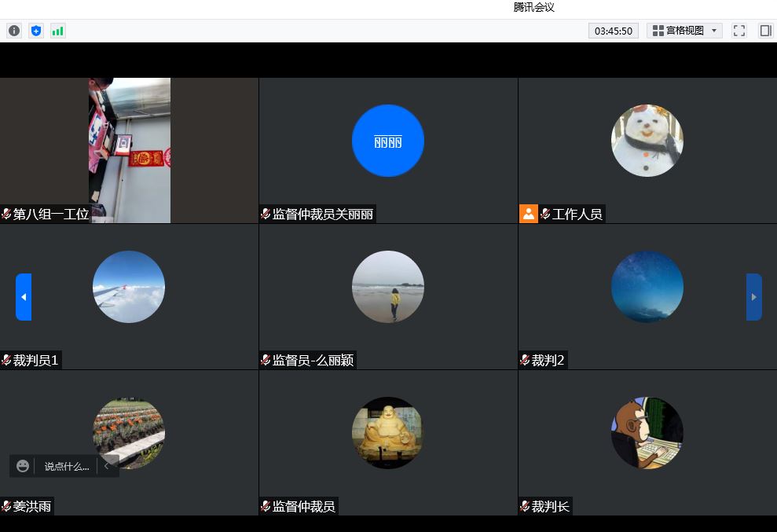Open the meeting info icon

pos(14,31)
